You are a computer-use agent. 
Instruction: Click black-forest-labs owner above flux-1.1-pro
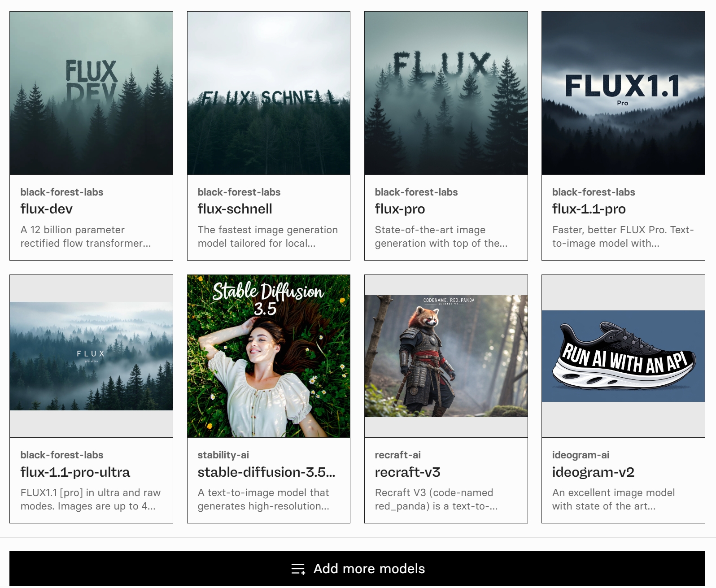coord(594,192)
